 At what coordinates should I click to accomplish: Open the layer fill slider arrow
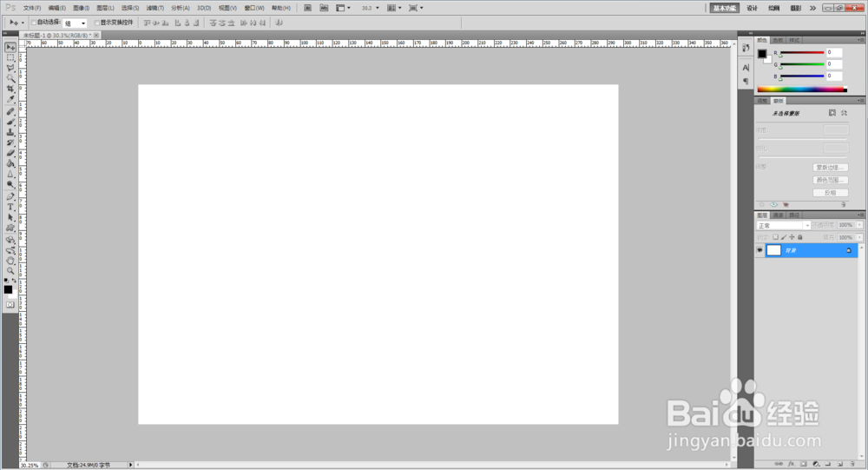coord(859,237)
